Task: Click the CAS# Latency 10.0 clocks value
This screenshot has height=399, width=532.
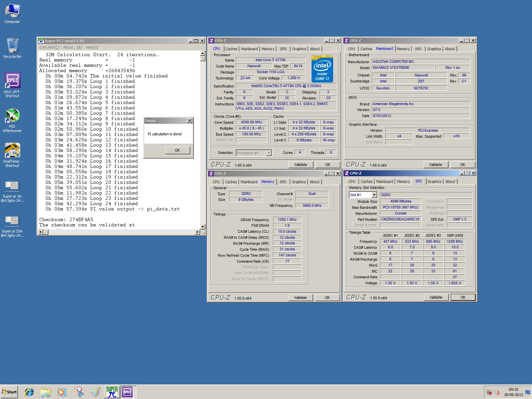Action: coord(287,231)
